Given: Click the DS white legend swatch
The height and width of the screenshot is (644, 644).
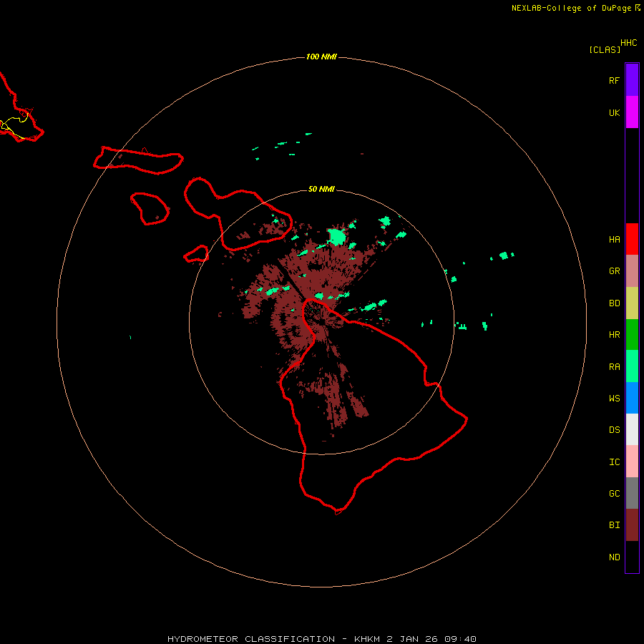Looking at the screenshot, I should click(632, 429).
